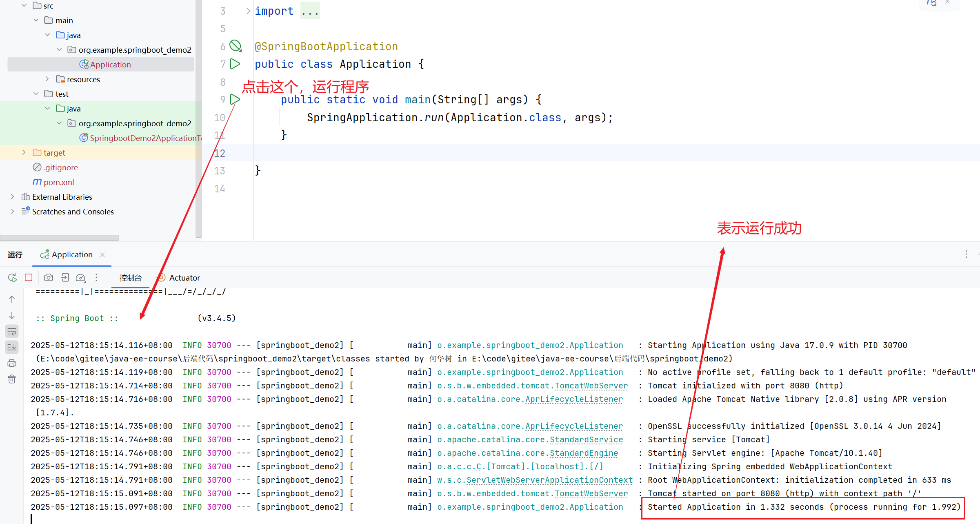Click the rerun Application icon
The height and width of the screenshot is (524, 980).
[x=12, y=278]
